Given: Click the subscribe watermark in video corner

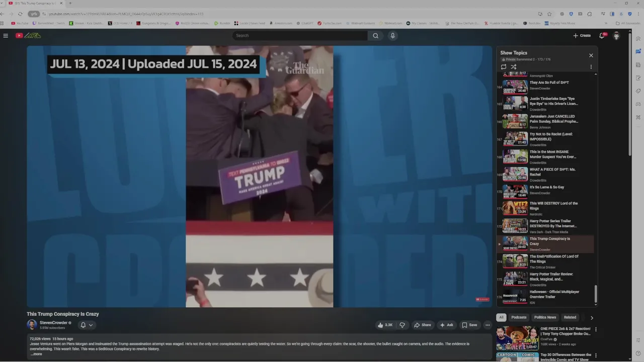Looking at the screenshot, I should click(x=482, y=299).
